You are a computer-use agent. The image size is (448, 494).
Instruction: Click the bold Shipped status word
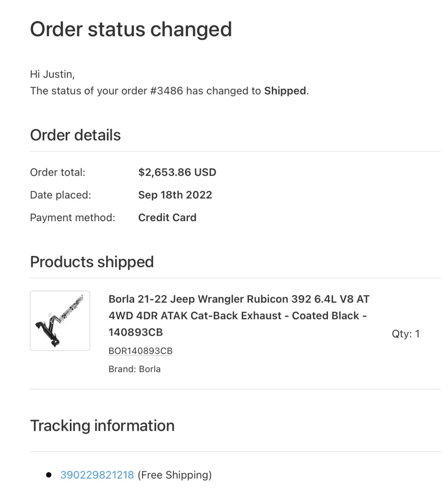click(x=285, y=91)
